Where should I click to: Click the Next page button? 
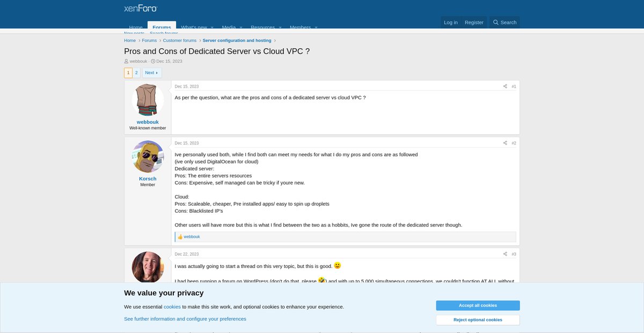(x=152, y=73)
